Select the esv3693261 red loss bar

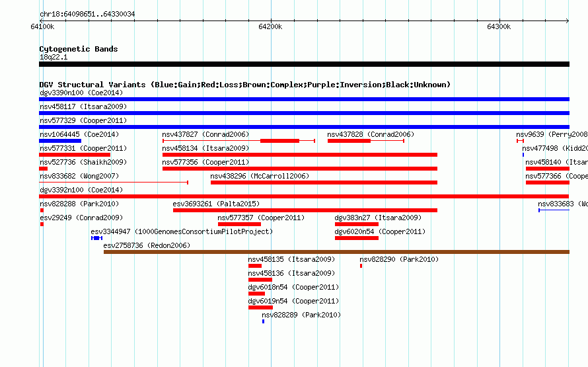pos(305,210)
